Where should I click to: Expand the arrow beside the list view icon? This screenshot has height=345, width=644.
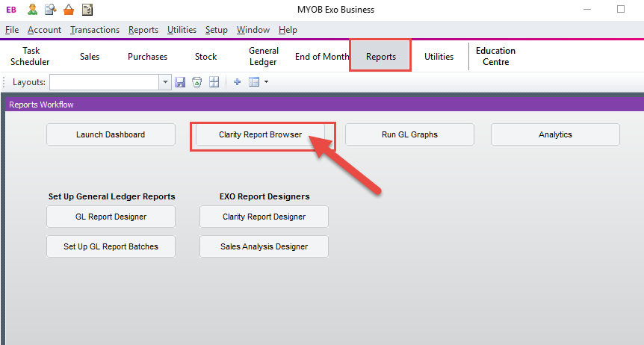tap(266, 82)
